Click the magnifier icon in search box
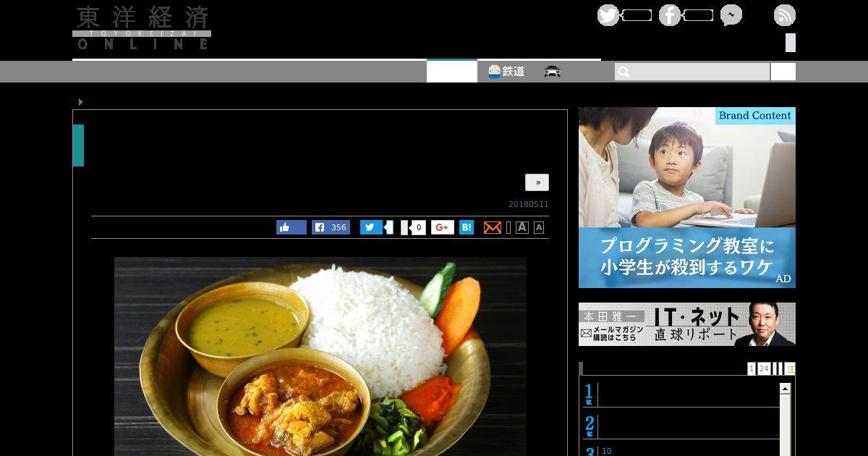The image size is (868, 456). (x=624, y=72)
